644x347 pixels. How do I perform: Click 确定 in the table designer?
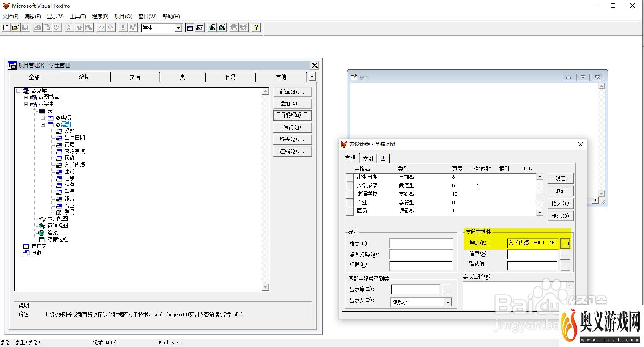[x=560, y=178]
